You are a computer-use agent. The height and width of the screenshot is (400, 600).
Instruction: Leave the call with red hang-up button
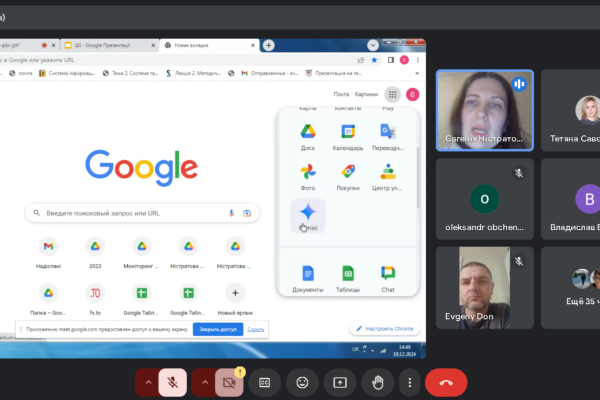[x=446, y=382]
